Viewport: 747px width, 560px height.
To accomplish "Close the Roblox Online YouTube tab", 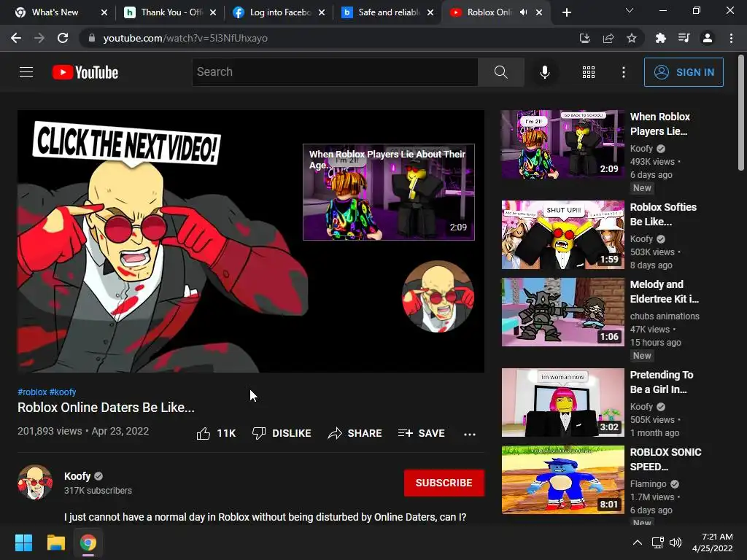I will click(539, 12).
